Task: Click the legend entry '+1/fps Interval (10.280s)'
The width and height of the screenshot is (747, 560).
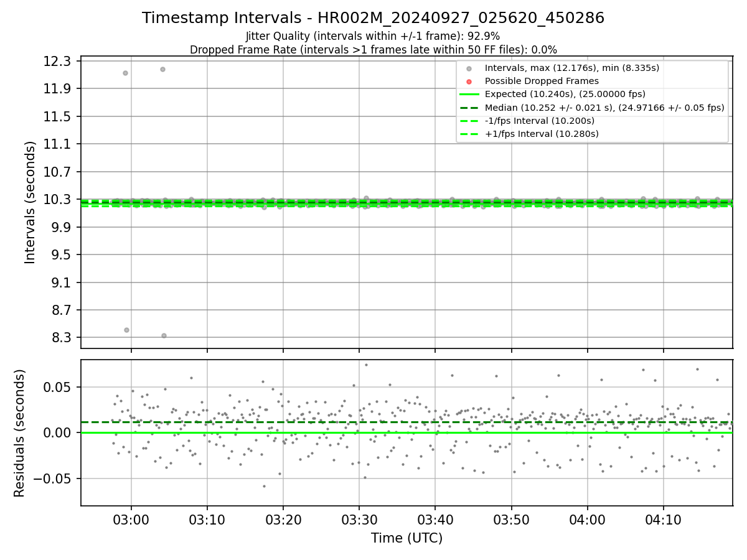Action: tap(542, 134)
